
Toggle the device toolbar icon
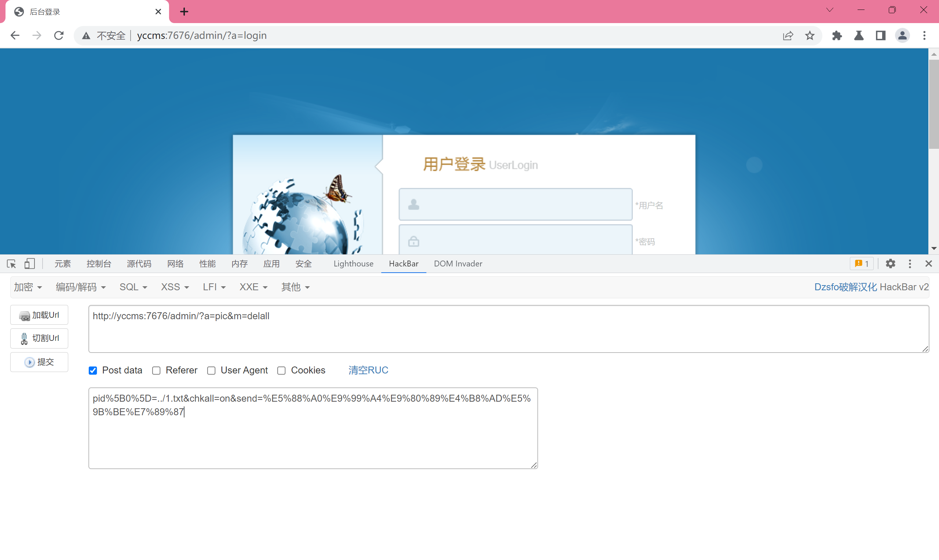pyautogui.click(x=29, y=264)
